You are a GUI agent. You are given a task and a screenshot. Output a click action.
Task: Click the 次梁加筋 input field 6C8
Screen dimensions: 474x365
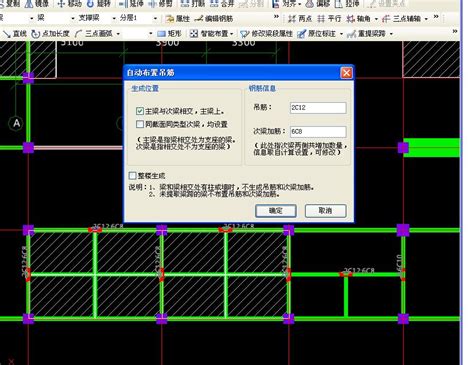click(318, 132)
